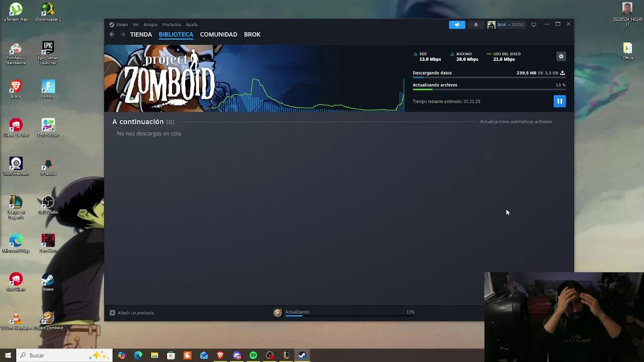Select League of Legends desktop icon

(16, 207)
